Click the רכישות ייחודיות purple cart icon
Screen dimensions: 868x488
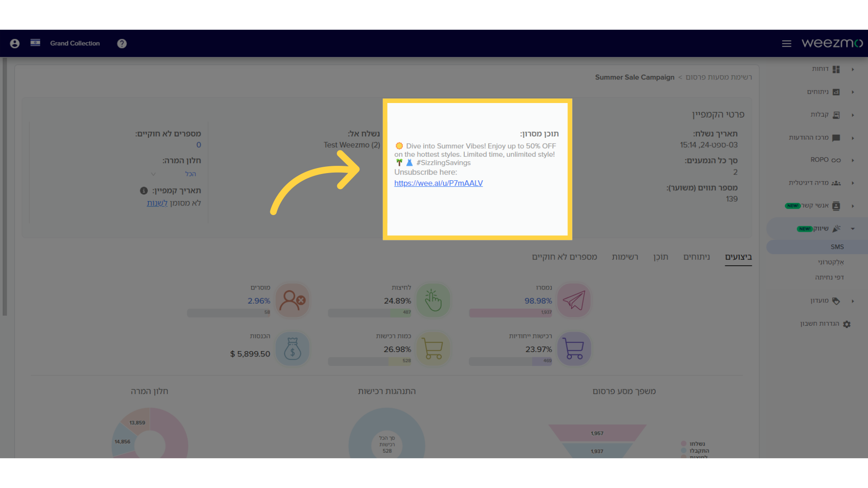tap(574, 349)
